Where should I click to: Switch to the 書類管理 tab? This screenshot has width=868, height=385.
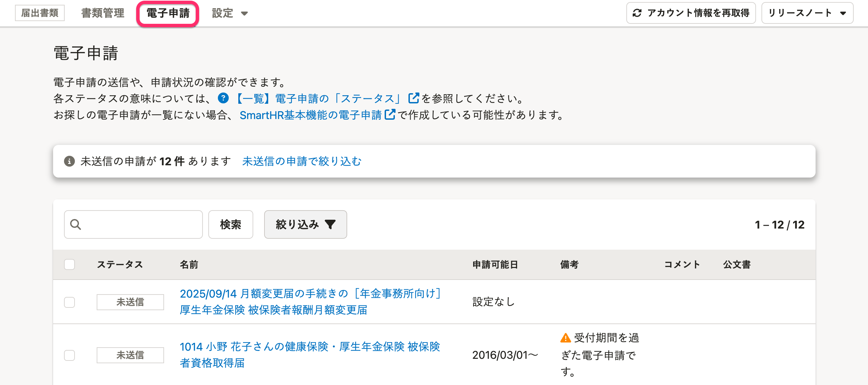(103, 13)
